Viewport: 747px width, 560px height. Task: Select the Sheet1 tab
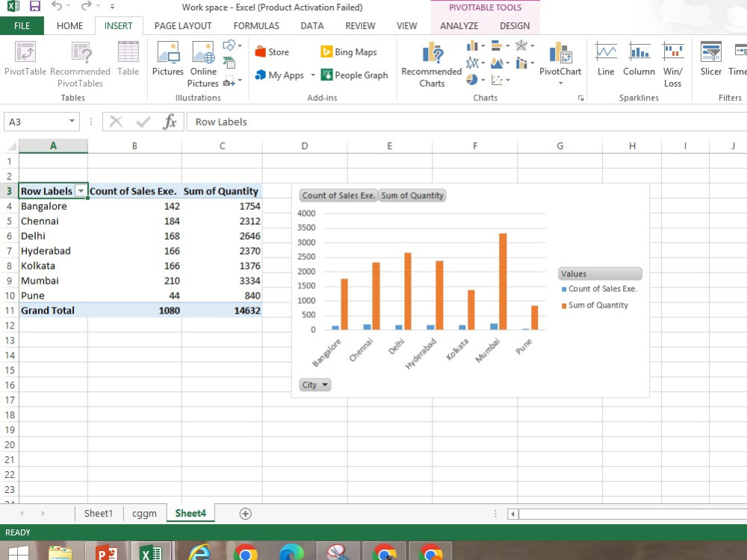(98, 513)
